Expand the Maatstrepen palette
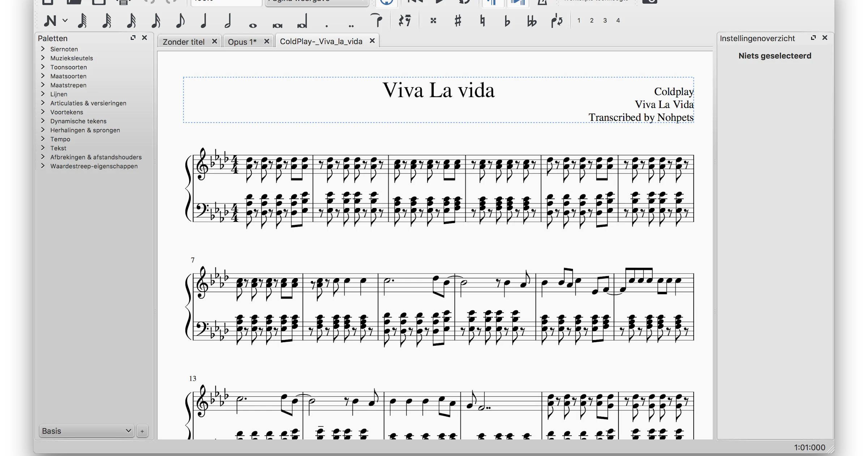Image resolution: width=868 pixels, height=456 pixels. click(x=43, y=85)
